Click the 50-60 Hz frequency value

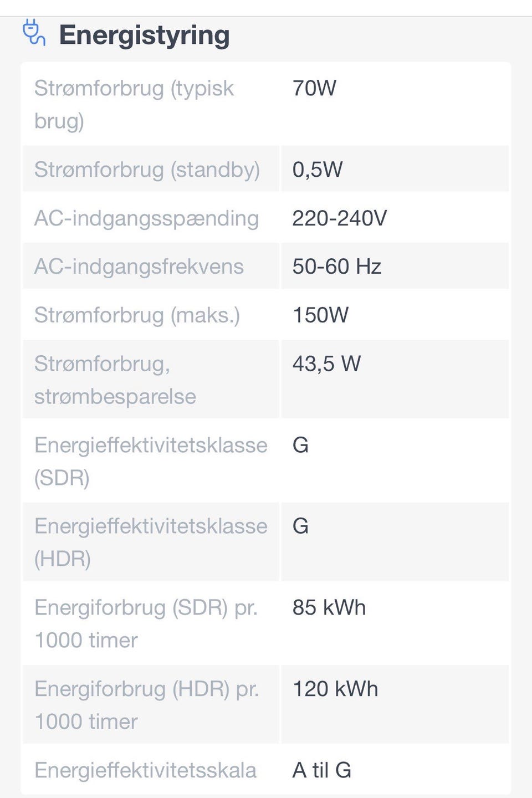pyautogui.click(x=336, y=267)
